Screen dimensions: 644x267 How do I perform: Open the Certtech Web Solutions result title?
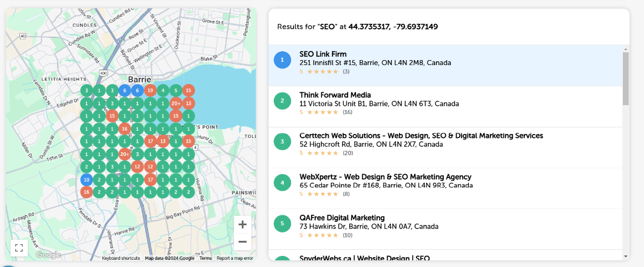[x=422, y=136]
